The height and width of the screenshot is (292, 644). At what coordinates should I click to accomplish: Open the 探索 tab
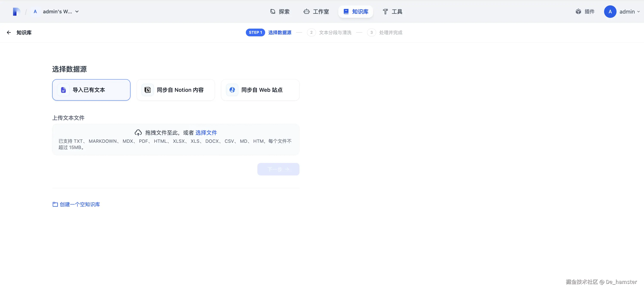(280, 12)
